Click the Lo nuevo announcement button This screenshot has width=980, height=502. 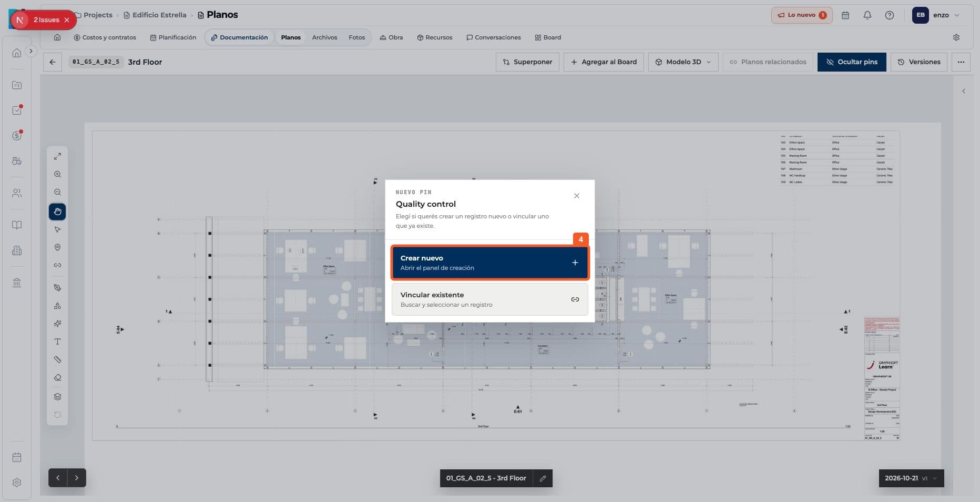click(x=802, y=15)
